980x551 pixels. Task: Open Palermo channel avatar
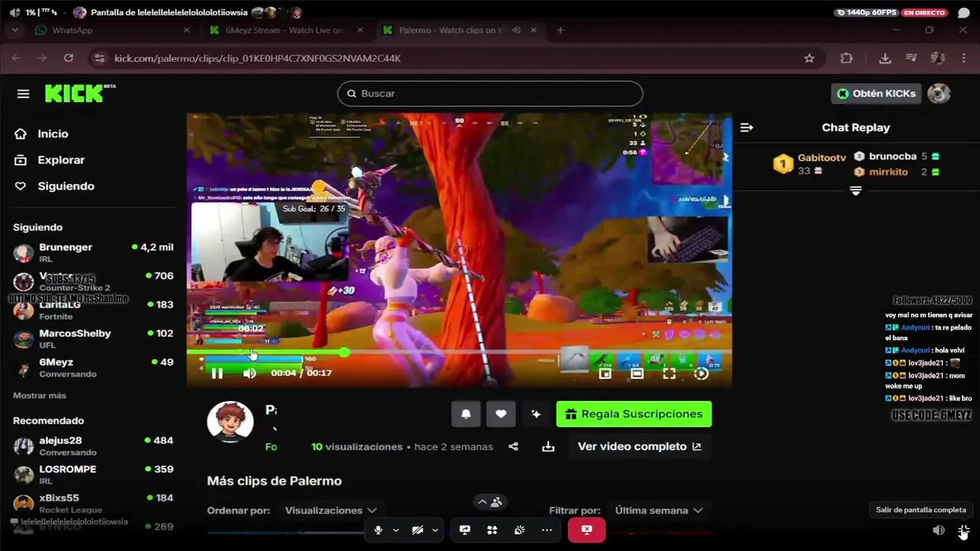tap(230, 422)
